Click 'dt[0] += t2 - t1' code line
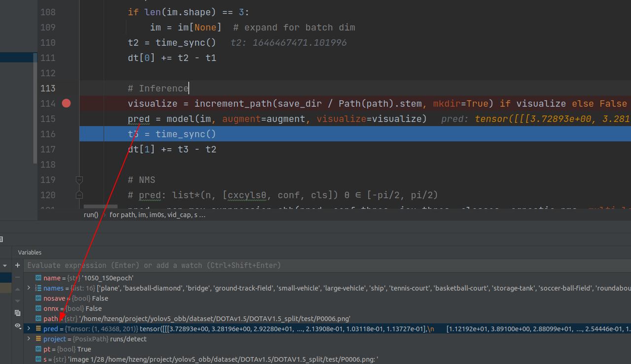This screenshot has height=364, width=631. coord(172,58)
